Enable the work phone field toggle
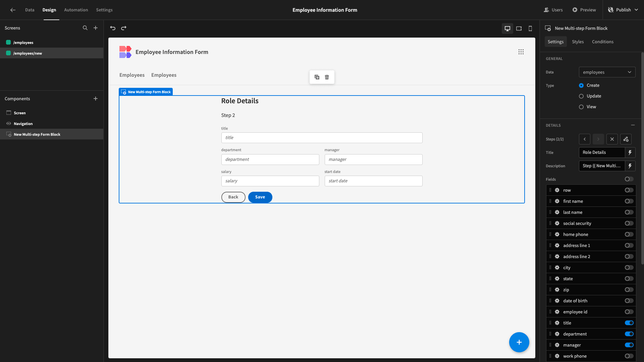The height and width of the screenshot is (362, 644). pyautogui.click(x=629, y=356)
